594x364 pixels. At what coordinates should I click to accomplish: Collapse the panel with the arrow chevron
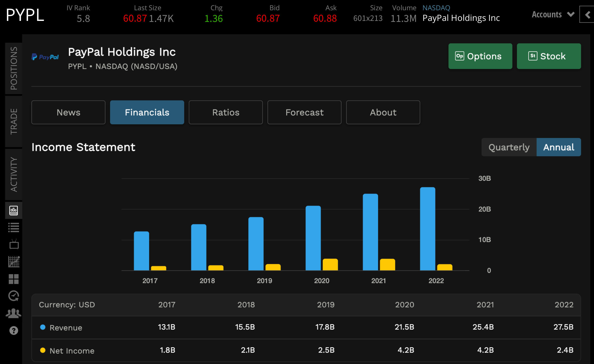tap(587, 14)
